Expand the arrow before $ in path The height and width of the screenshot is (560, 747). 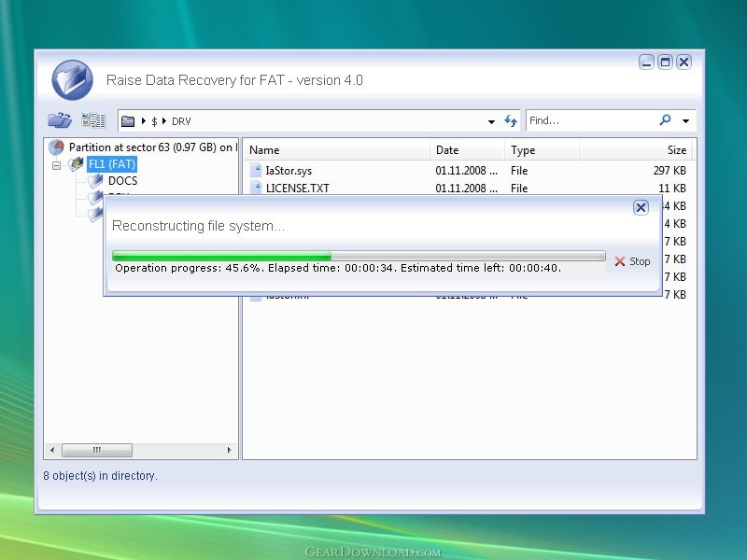click(x=144, y=121)
